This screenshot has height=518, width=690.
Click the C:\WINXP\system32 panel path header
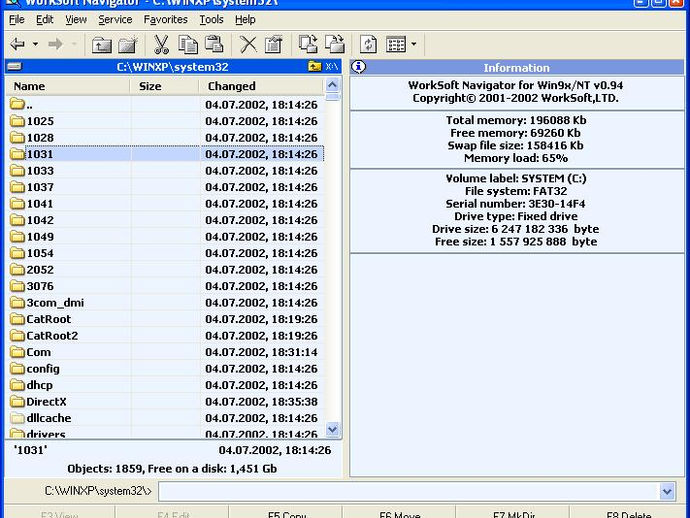[x=172, y=67]
